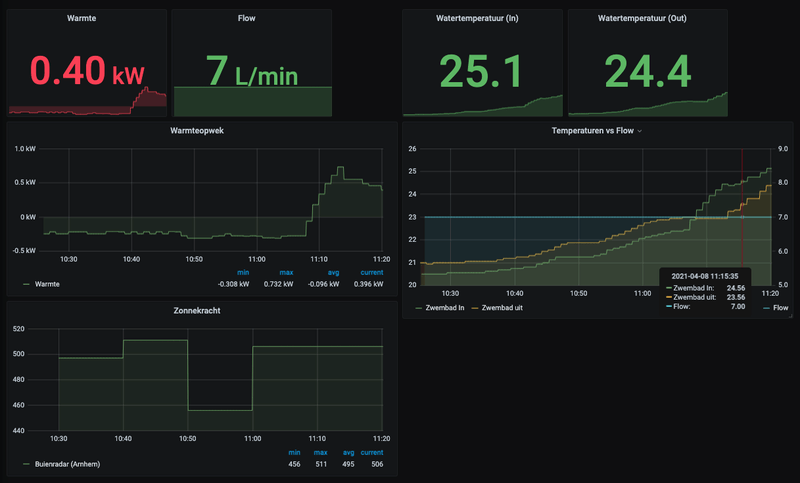Click the tooltip Flow value 7.00
The height and width of the screenshot is (483, 800).
click(738, 307)
